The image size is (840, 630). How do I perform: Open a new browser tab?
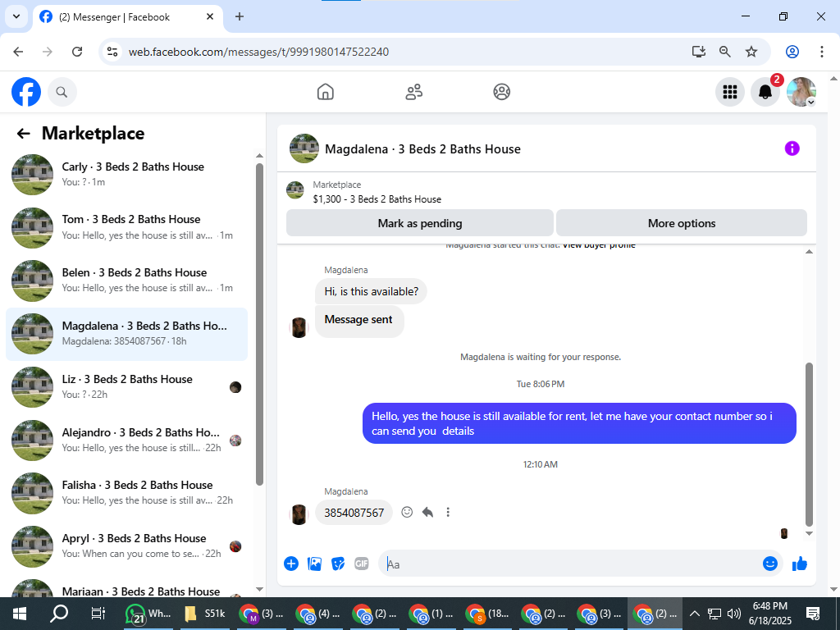240,16
